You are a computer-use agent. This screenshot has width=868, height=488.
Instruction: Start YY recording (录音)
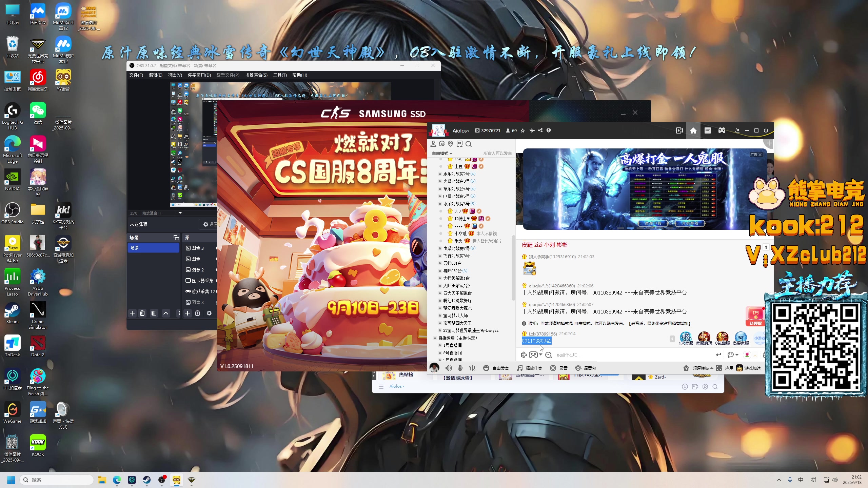tap(558, 368)
